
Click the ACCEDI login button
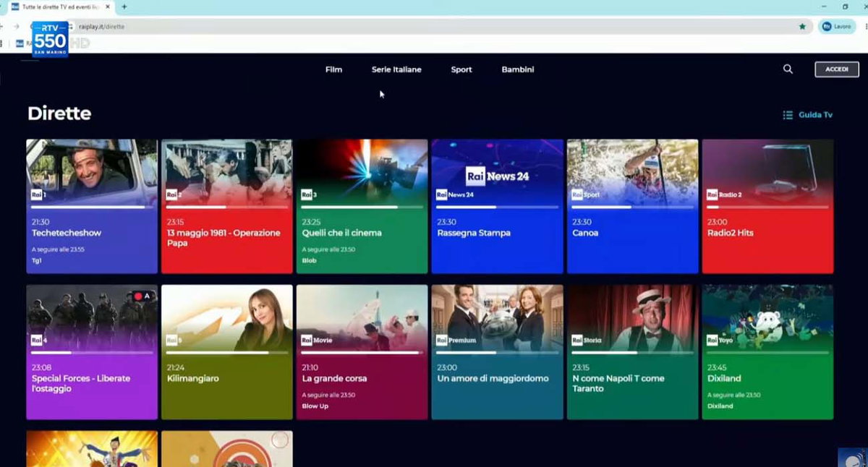point(837,69)
